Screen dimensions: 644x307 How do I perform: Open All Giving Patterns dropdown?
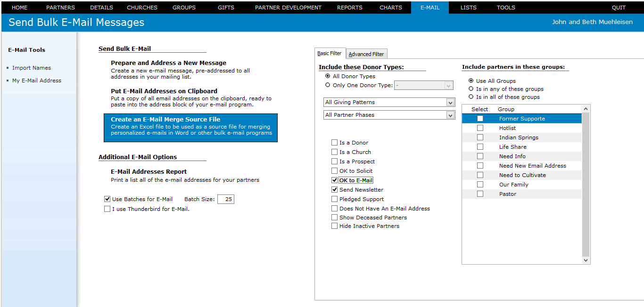click(x=389, y=102)
